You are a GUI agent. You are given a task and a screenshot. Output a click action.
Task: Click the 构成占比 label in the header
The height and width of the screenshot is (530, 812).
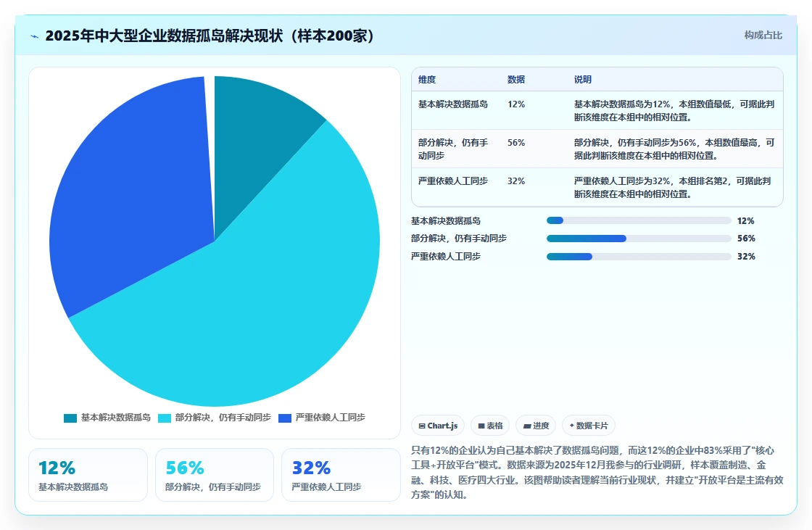[x=763, y=36]
